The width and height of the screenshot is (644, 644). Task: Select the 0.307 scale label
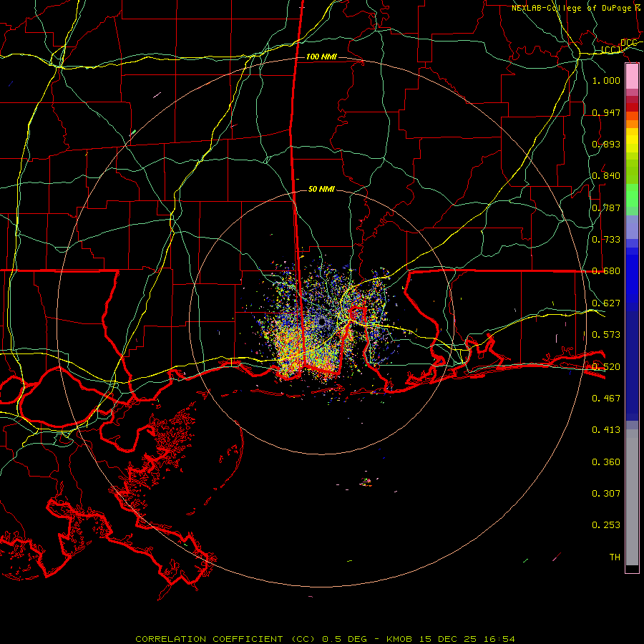[x=606, y=494]
